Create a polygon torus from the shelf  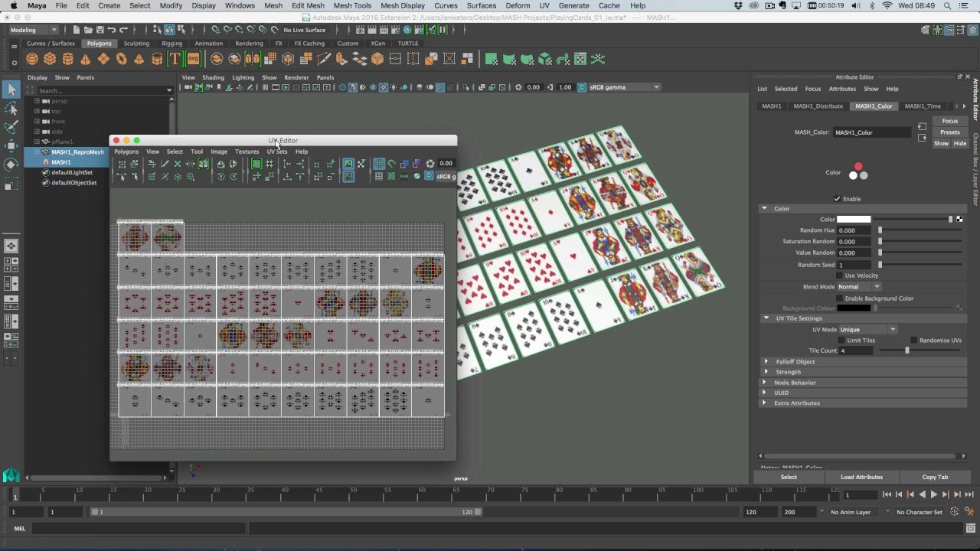coord(121,59)
